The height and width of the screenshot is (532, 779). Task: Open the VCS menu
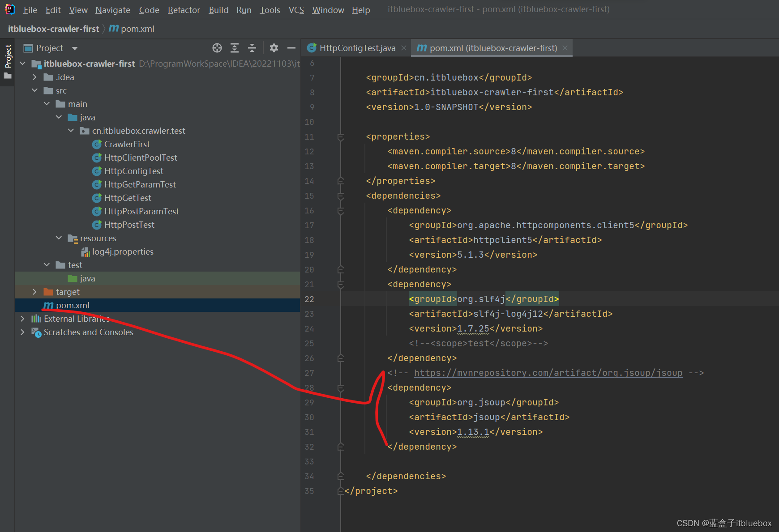coord(296,9)
